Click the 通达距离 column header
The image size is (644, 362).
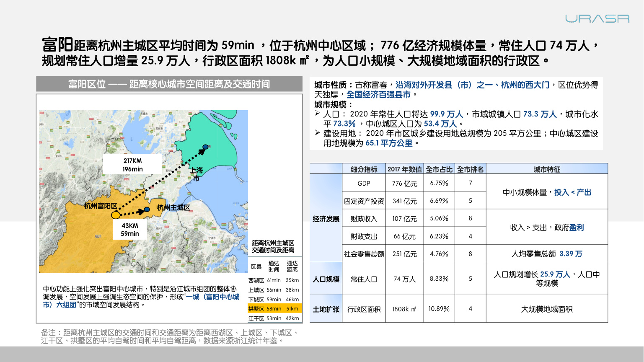point(292,266)
